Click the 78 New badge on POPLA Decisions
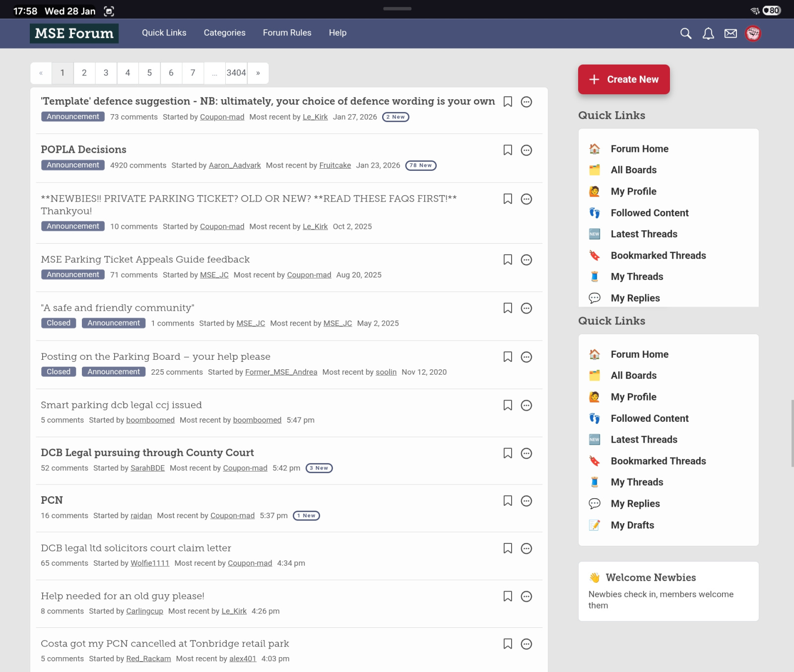The height and width of the screenshot is (672, 794). (x=421, y=165)
